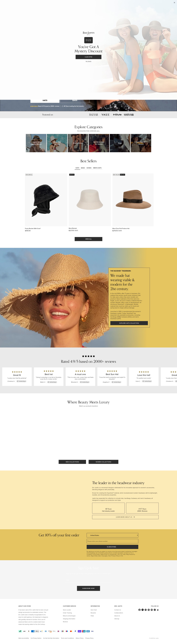
Task: Click the SUBSCRIBE button for 10% off
Action: pos(112,547)
